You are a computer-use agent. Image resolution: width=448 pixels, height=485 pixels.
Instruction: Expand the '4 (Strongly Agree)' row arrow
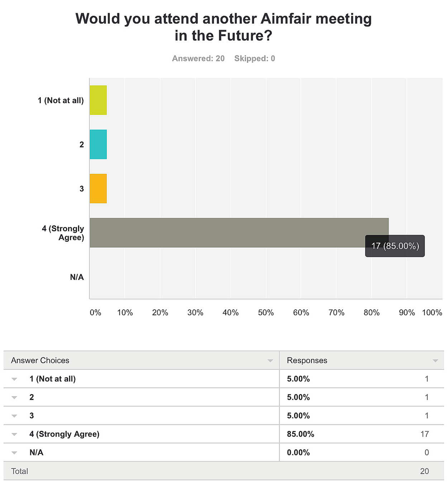[x=14, y=434]
